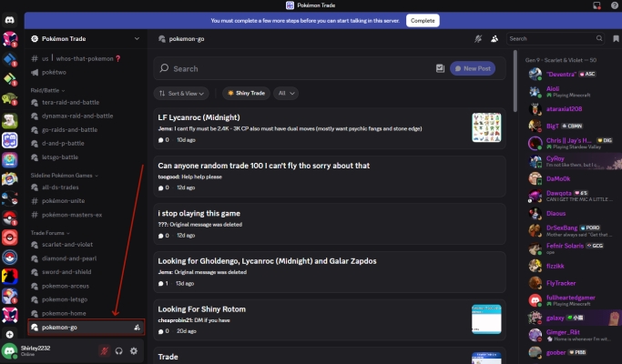Expand the All tags dropdown
The image size is (622, 364).
[287, 93]
